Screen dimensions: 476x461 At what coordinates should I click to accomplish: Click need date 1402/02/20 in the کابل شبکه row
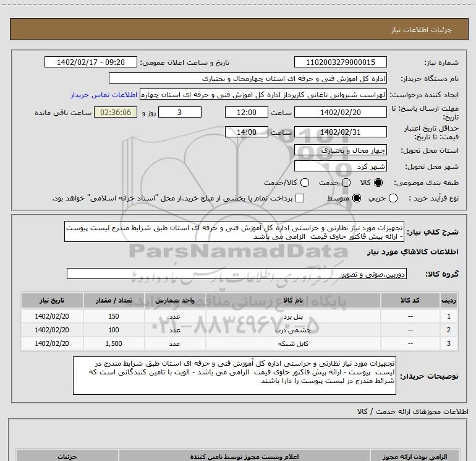pyautogui.click(x=52, y=343)
